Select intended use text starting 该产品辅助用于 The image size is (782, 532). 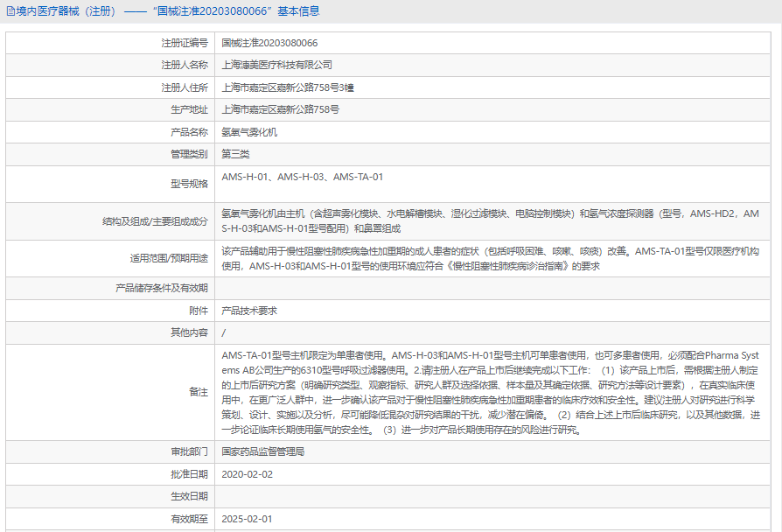tap(490, 258)
